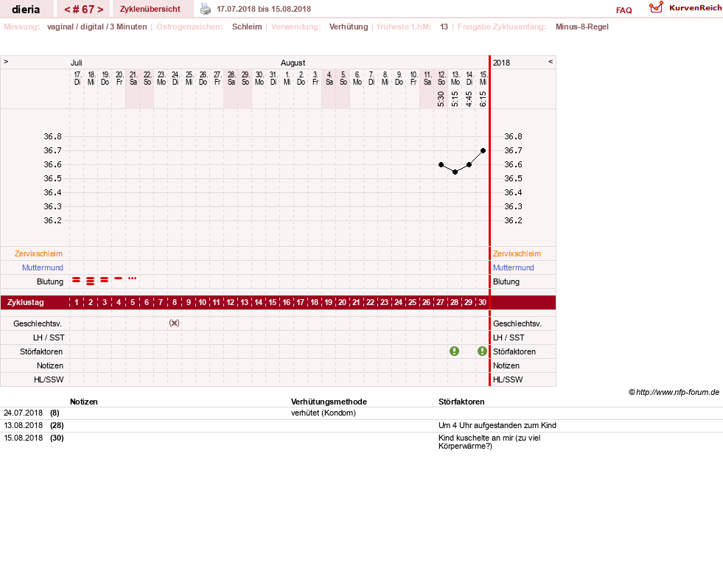Click the notes row dated 24.07.2018
Image resolution: width=723 pixels, height=588 pixels.
361,413
